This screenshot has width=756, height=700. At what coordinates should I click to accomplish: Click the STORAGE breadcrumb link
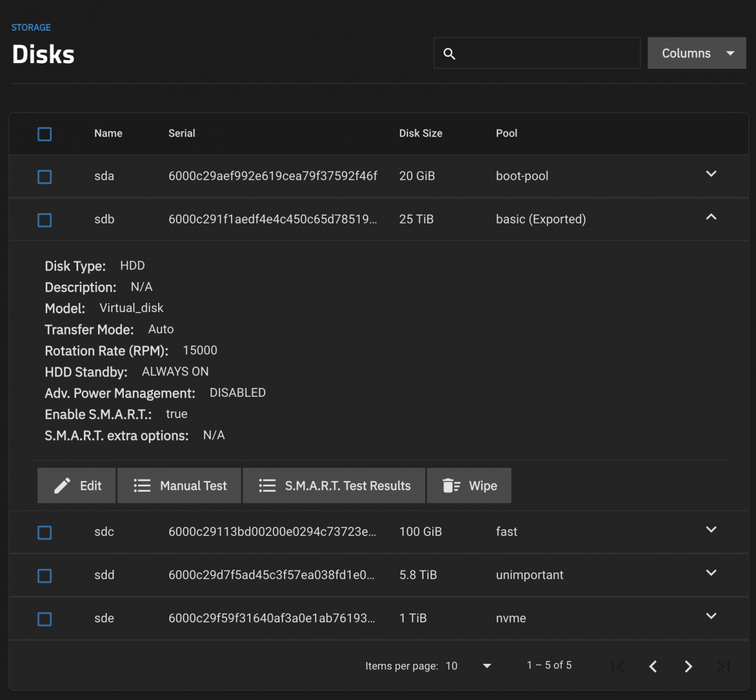31,27
